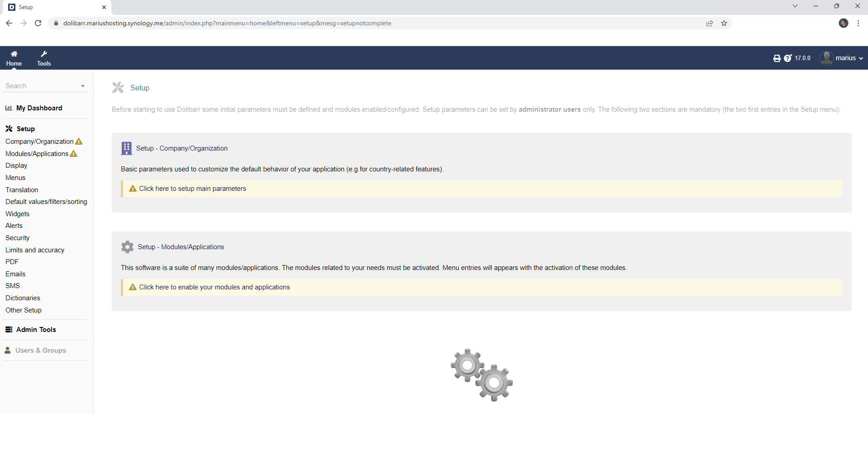The width and height of the screenshot is (868, 464).
Task: Click the printer icon in top bar
Action: click(x=777, y=58)
